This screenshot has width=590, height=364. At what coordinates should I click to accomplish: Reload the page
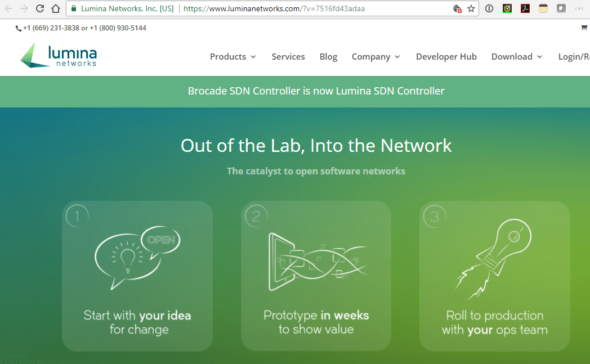39,8
